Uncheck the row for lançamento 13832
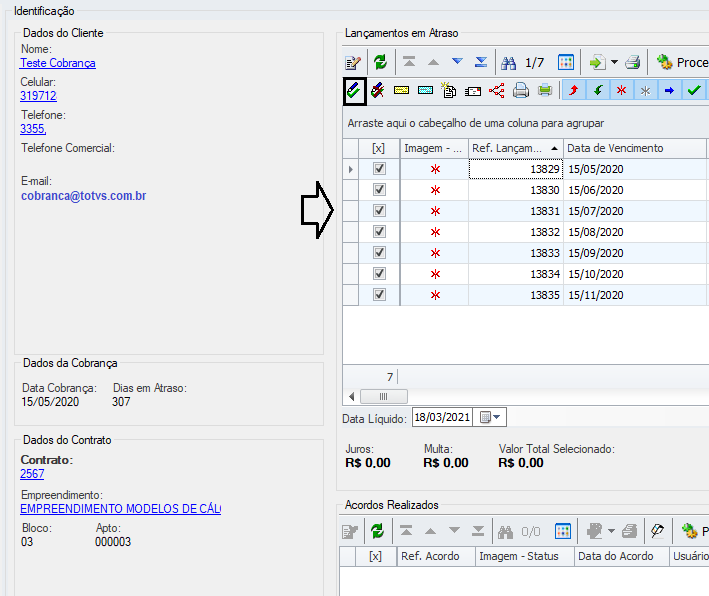Image resolution: width=709 pixels, height=596 pixels. coord(379,232)
